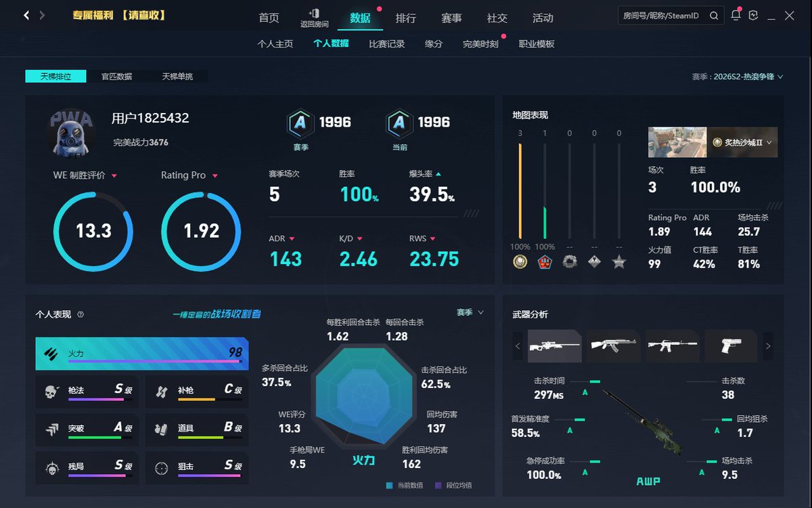Open the 比赛记录 sub-tab
Image resolution: width=812 pixels, height=508 pixels.
tap(387, 44)
